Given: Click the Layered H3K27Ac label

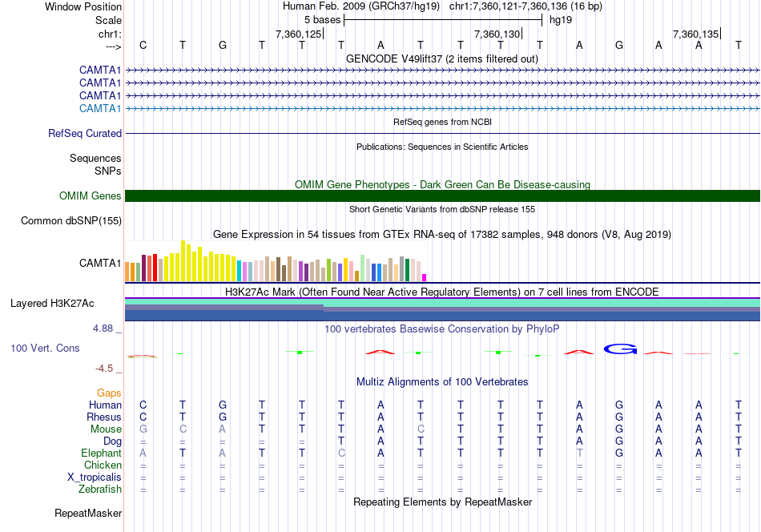Looking at the screenshot, I should (x=52, y=304).
